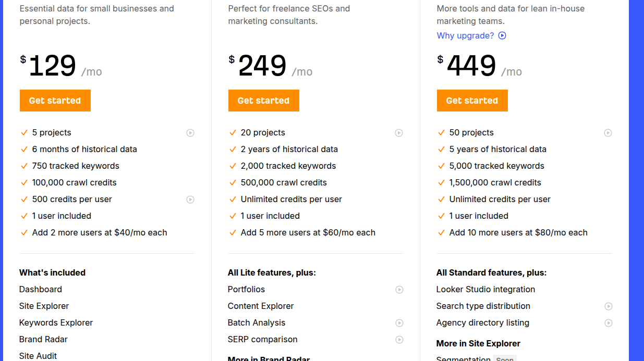This screenshot has height=361, width=644.
Task: Click Keywords Explorer in What's included
Action: [56, 322]
